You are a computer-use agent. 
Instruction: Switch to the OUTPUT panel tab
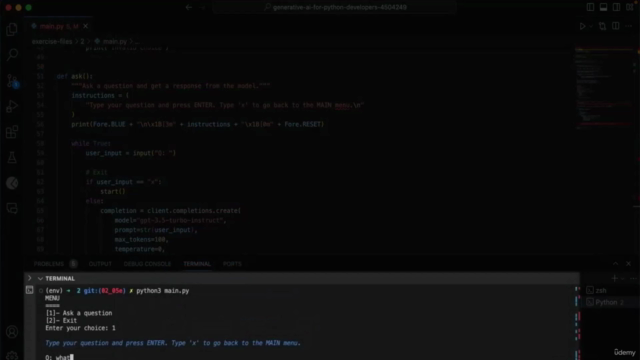100,264
